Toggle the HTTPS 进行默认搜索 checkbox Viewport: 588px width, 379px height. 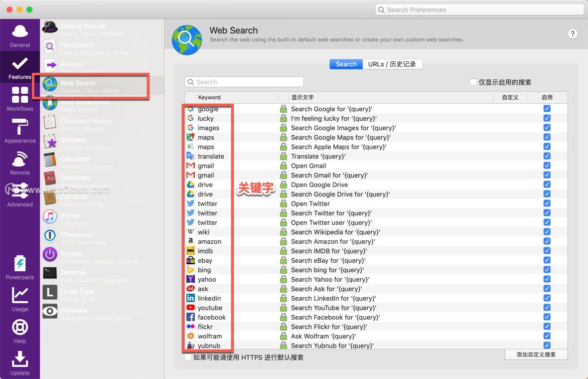coord(188,357)
